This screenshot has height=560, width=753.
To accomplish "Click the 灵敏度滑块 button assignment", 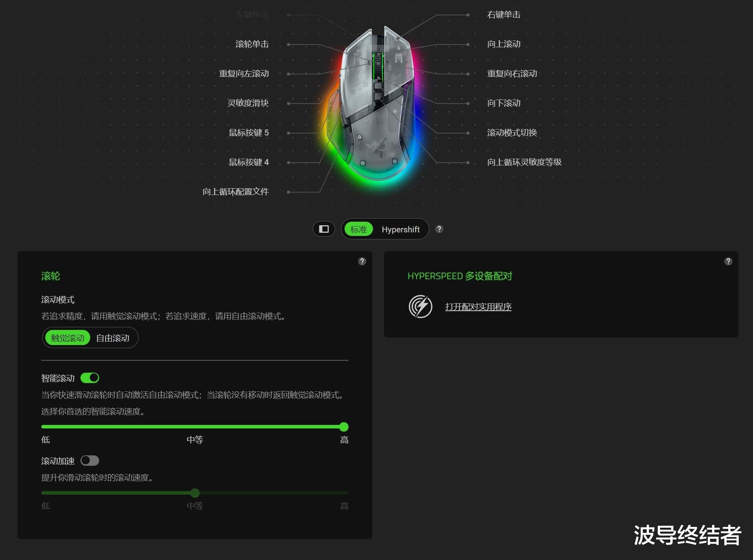I will click(248, 103).
